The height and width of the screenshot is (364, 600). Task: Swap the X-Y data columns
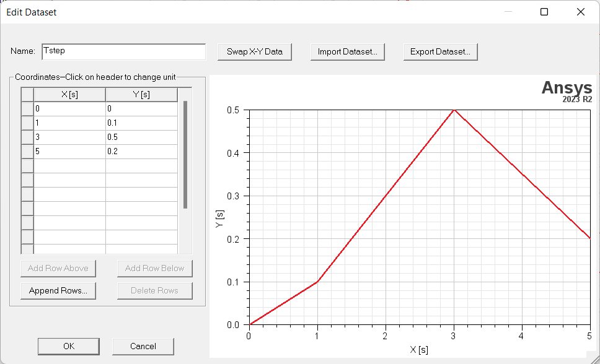coord(254,52)
